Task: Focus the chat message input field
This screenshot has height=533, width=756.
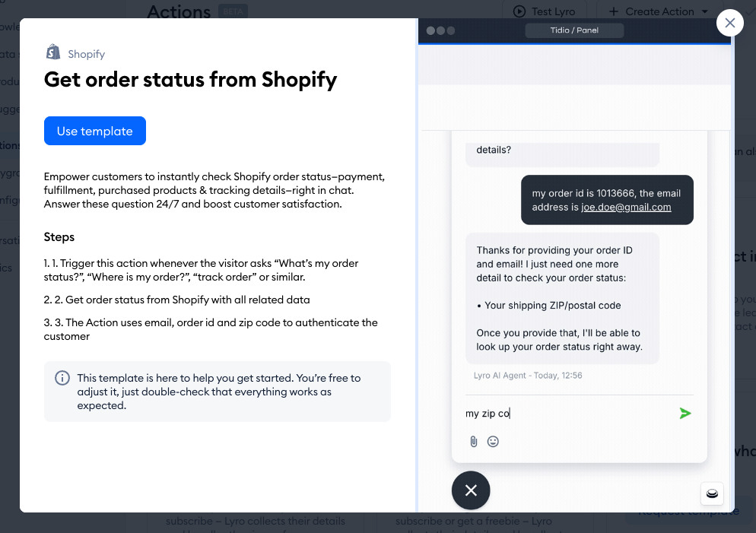Action: click(567, 414)
